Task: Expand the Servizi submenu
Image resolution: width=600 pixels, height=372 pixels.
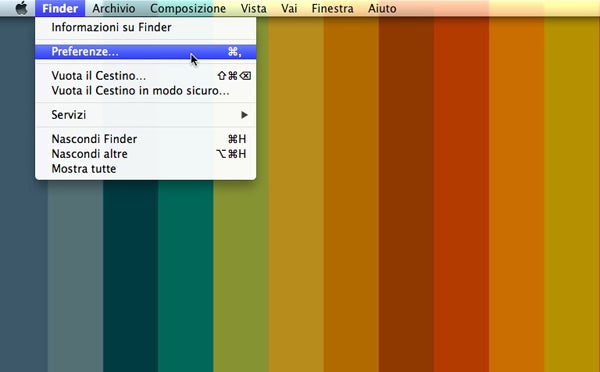Action: 145,115
